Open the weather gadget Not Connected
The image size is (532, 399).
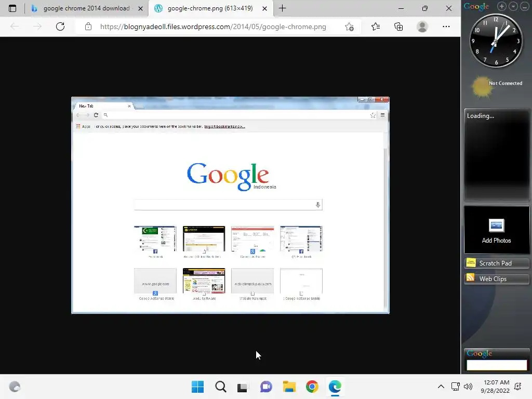[x=497, y=87]
